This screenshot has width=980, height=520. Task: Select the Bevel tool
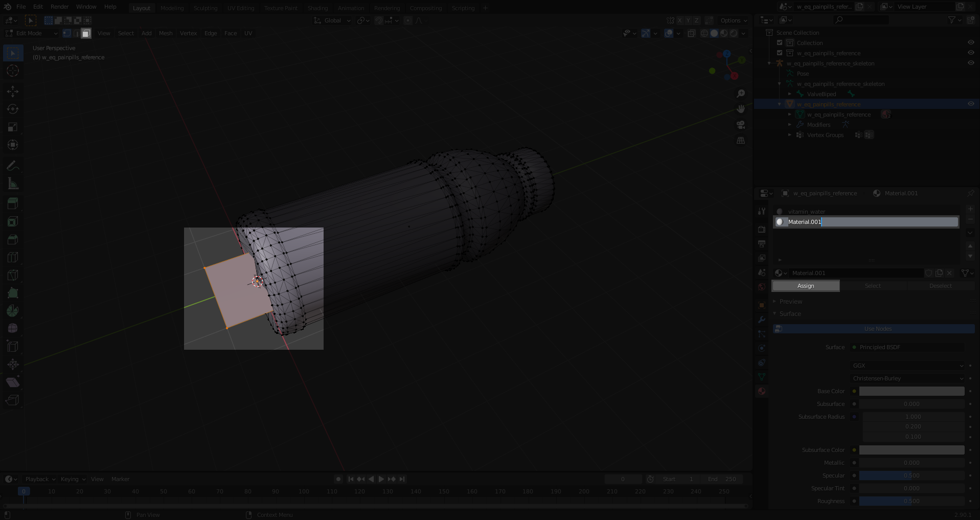(13, 239)
